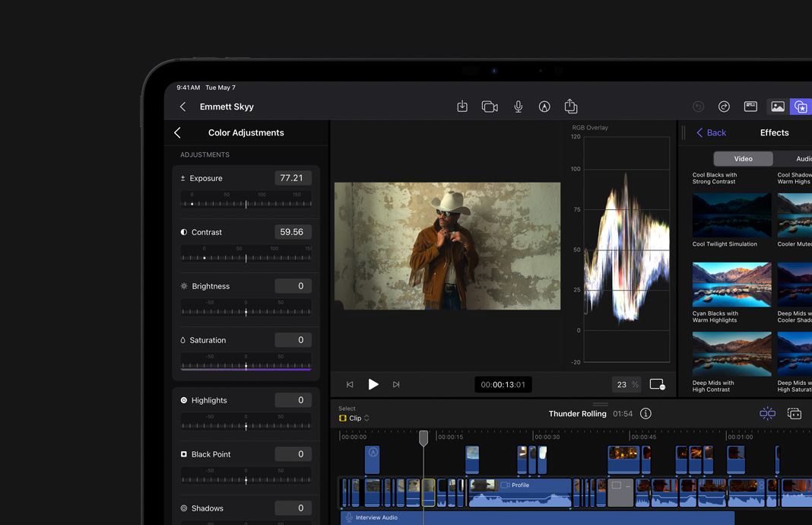Record a voiceover with the microphone icon
Screen dimensions: 812x525
coord(518,107)
